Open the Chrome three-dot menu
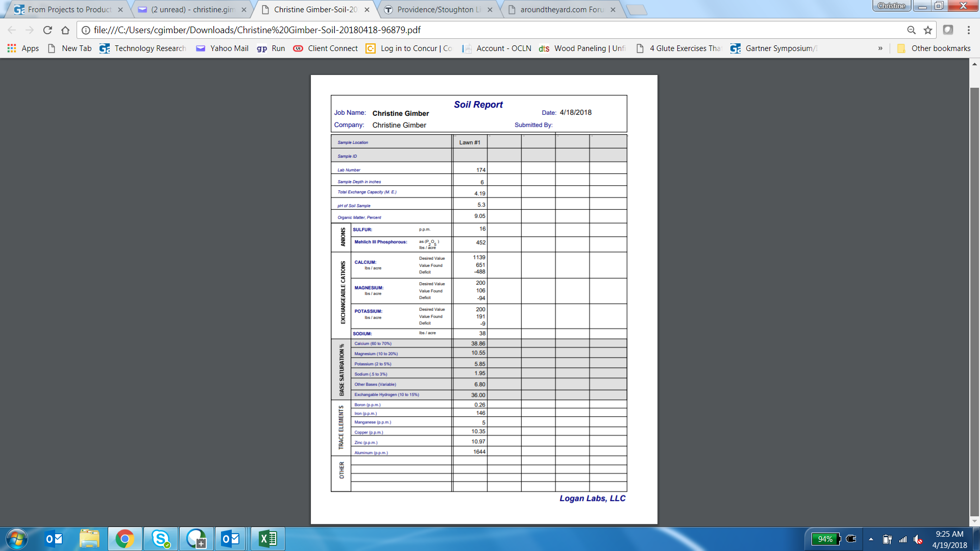The image size is (980, 551). click(x=968, y=30)
